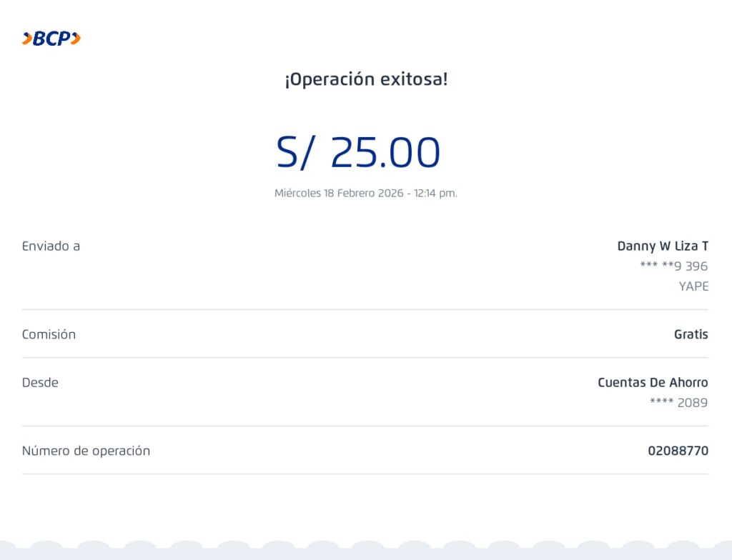Click the 12:14 pm time text
Viewport: 732px width, 560px height.
point(435,193)
